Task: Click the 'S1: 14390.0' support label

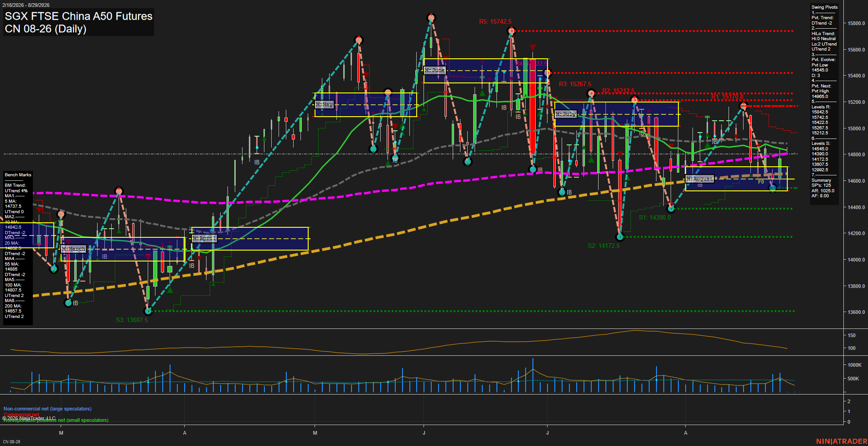Action: pyautogui.click(x=655, y=217)
